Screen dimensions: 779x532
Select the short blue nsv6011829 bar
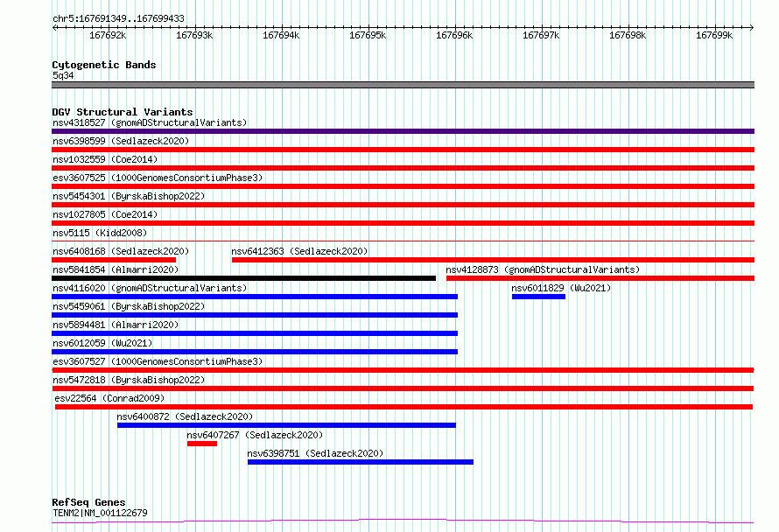click(x=538, y=297)
